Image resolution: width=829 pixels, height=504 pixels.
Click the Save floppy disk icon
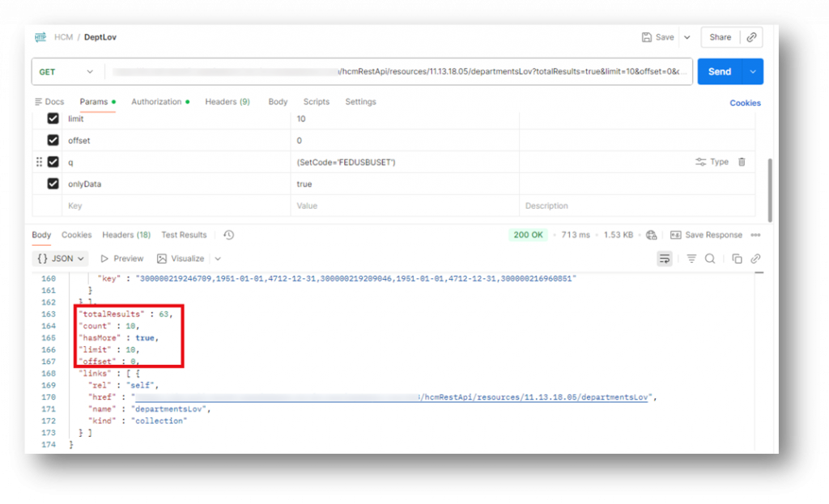[646, 37]
